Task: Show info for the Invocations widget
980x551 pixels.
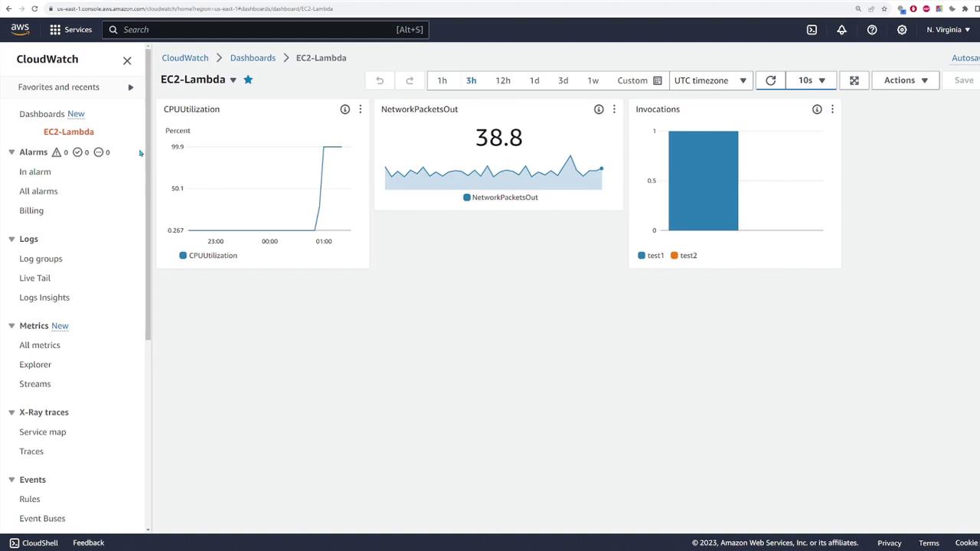Action: pos(817,109)
